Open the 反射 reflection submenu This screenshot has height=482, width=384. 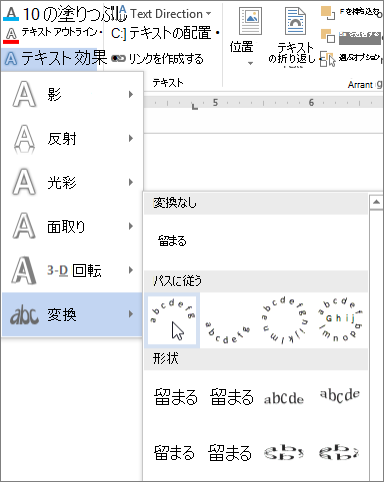pyautogui.click(x=72, y=138)
